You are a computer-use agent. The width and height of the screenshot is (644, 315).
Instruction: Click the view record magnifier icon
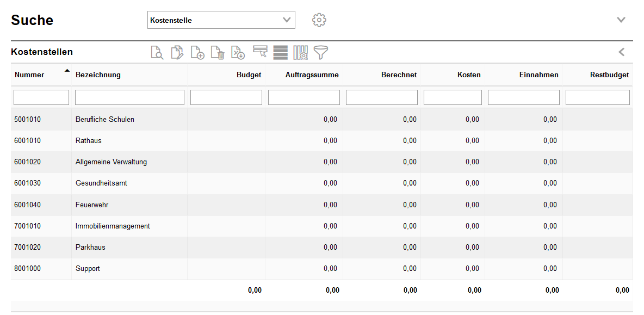(x=157, y=53)
